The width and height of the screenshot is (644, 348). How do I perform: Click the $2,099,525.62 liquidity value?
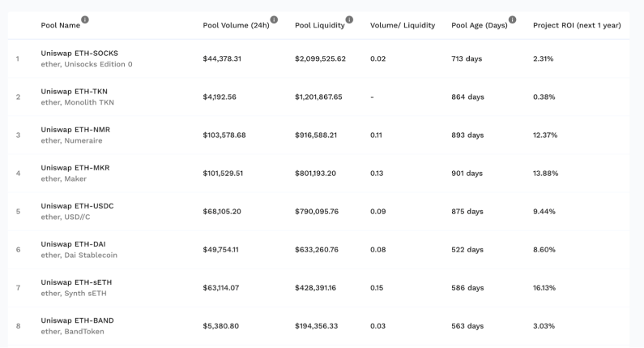tap(320, 59)
